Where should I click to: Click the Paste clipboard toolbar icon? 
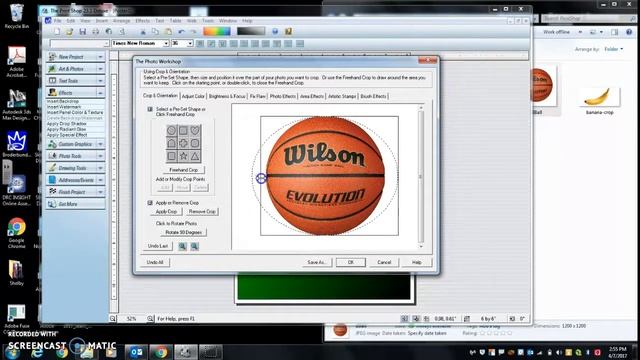click(168, 31)
